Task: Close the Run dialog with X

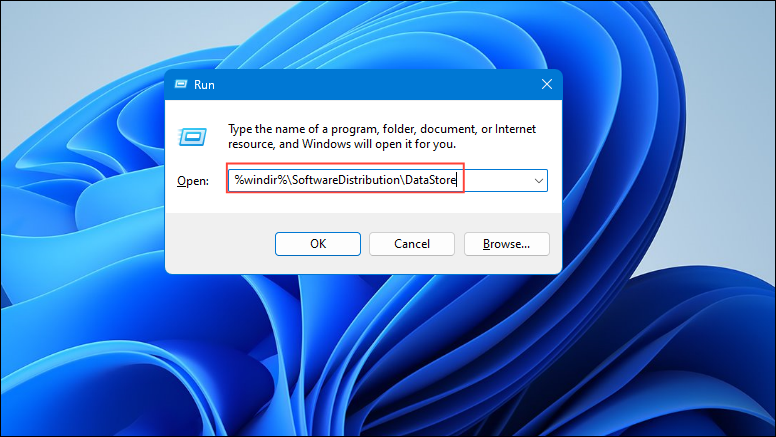Action: click(x=547, y=85)
